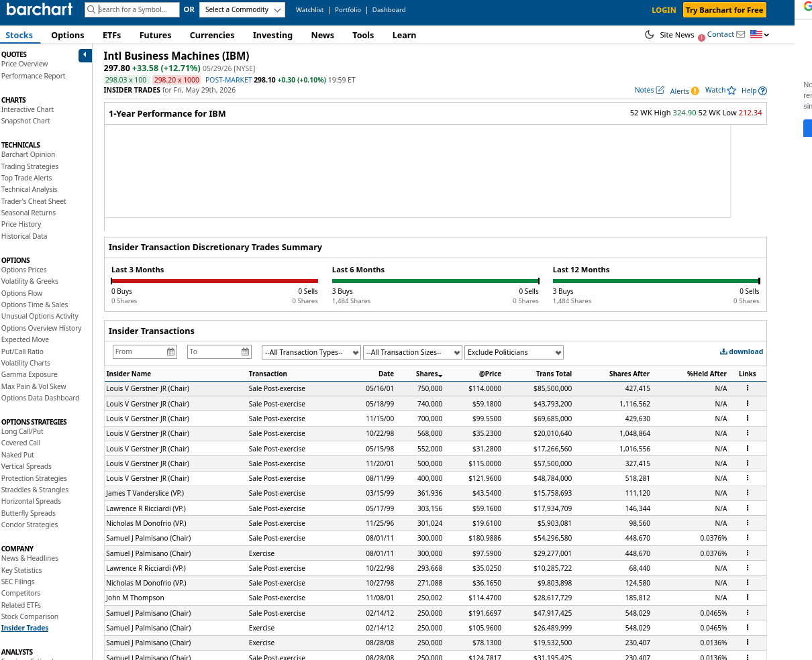
Task: Click the Last 3 Months red bar
Action: click(x=215, y=281)
